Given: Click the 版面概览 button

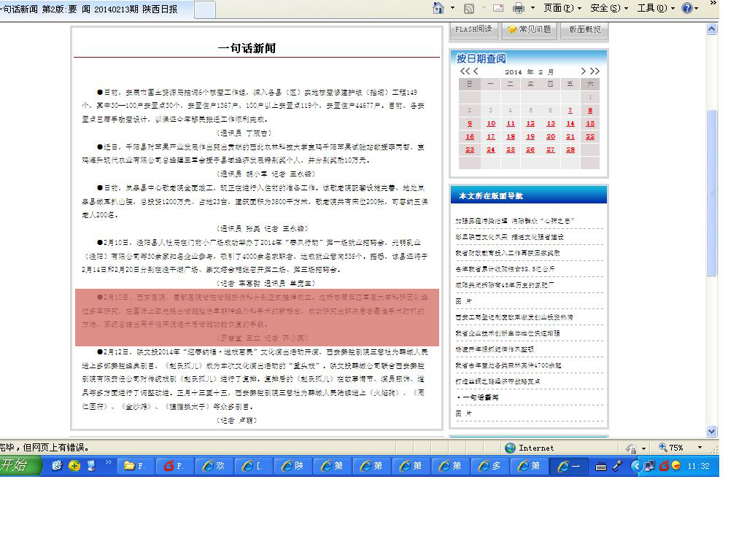Looking at the screenshot, I should (584, 30).
